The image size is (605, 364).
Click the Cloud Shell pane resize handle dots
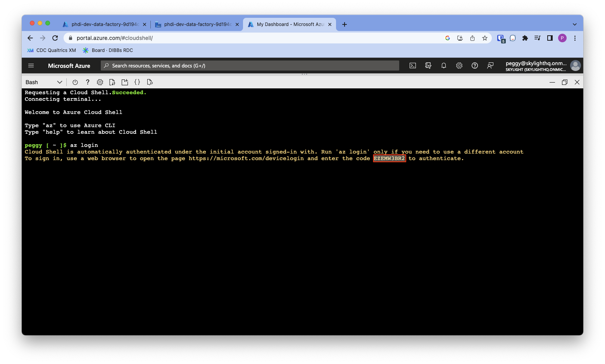(x=304, y=74)
